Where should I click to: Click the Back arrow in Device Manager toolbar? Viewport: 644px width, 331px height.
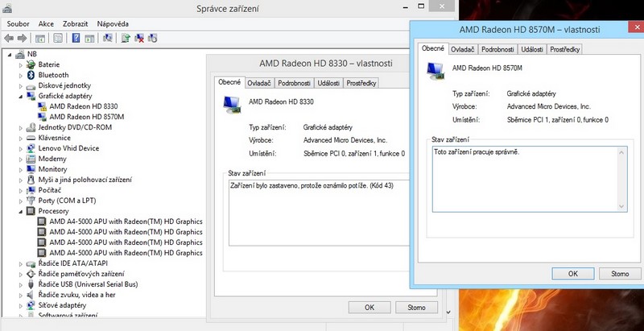coord(9,38)
